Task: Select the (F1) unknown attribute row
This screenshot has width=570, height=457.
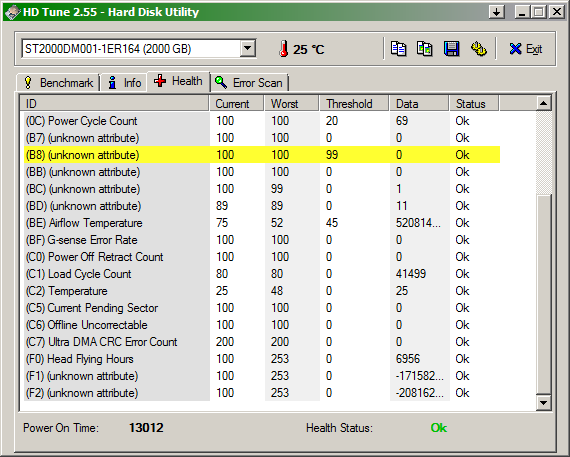Action: pyautogui.click(x=262, y=376)
